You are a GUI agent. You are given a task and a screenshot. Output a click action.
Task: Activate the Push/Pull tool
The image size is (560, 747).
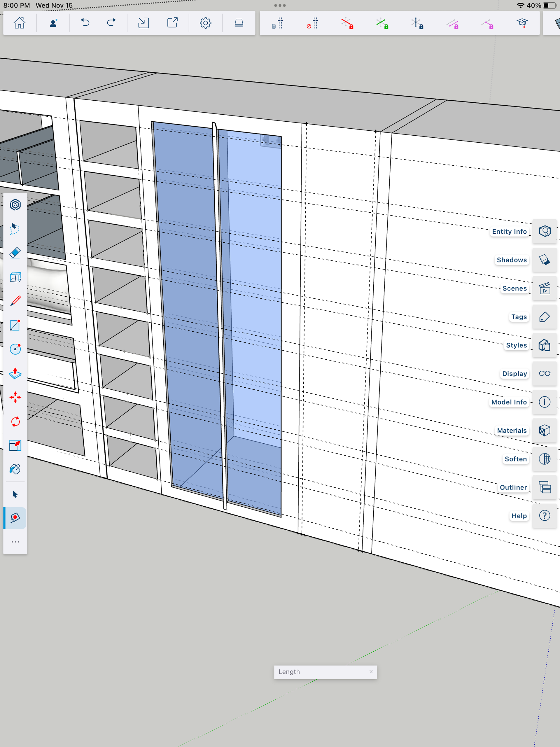(x=15, y=373)
